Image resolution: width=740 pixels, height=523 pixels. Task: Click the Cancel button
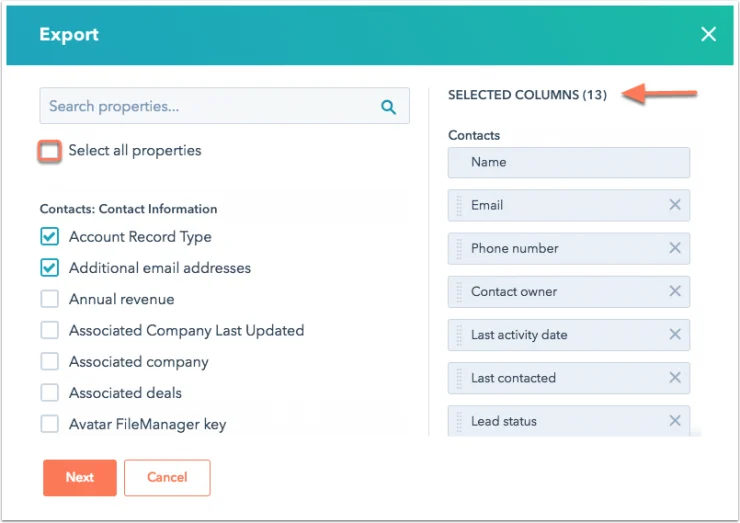pyautogui.click(x=167, y=478)
